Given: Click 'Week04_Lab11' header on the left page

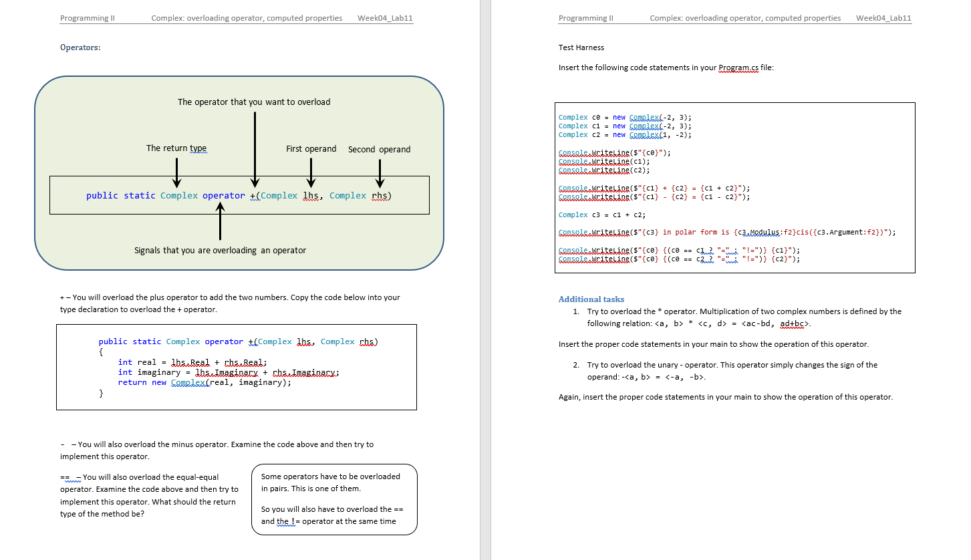Looking at the screenshot, I should [x=386, y=18].
